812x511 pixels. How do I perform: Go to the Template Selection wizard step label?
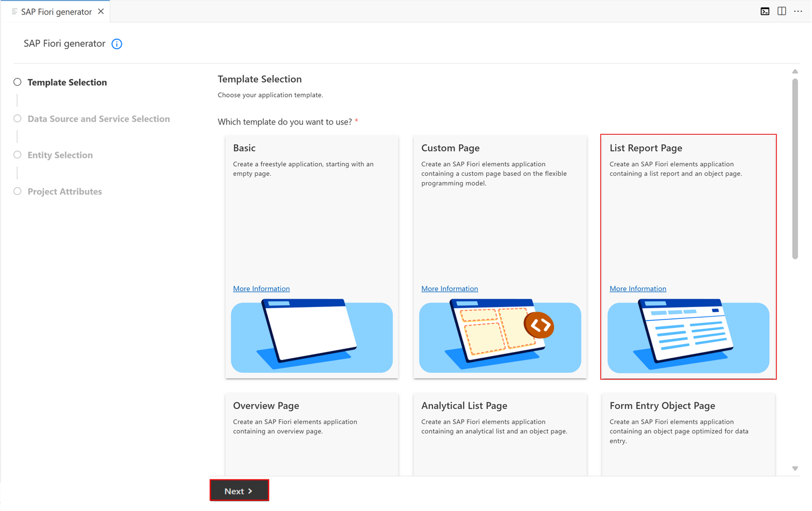tap(67, 82)
